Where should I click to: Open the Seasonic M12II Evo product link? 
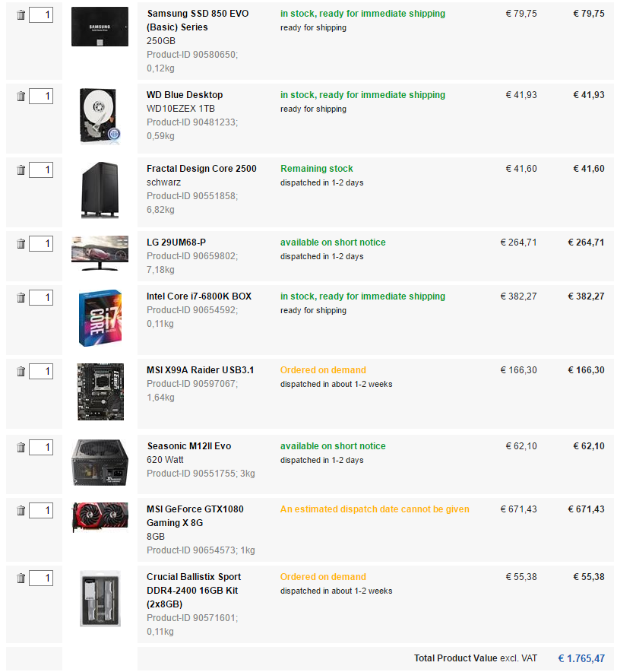click(x=188, y=446)
